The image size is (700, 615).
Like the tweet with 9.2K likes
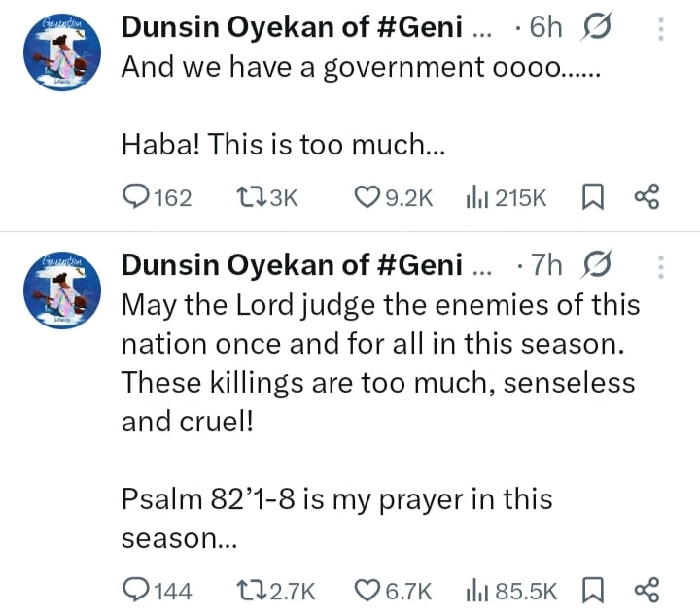[366, 197]
